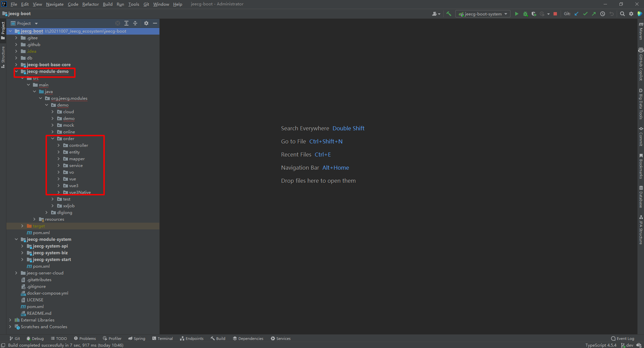Open Big Data Tools side panel

pos(641,104)
